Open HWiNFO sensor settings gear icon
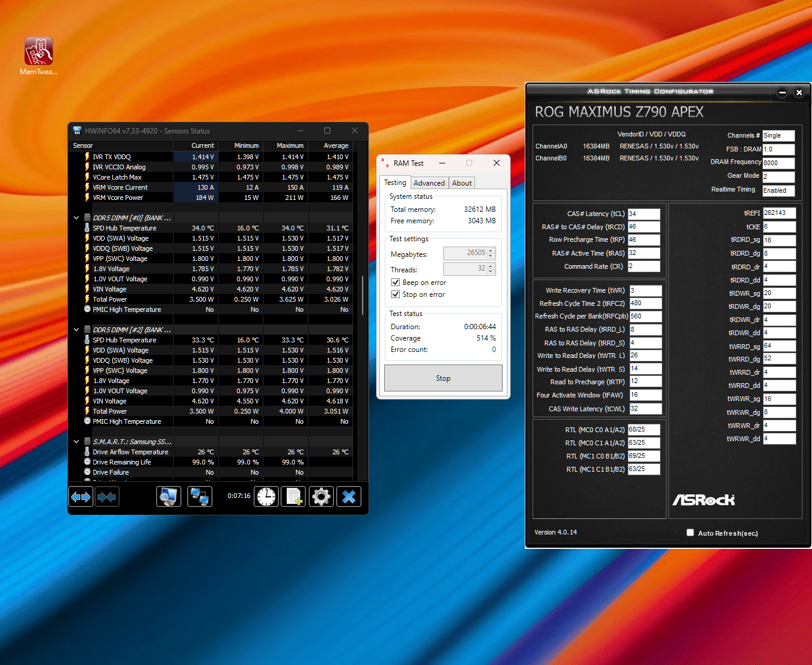812x665 pixels. coord(321,497)
